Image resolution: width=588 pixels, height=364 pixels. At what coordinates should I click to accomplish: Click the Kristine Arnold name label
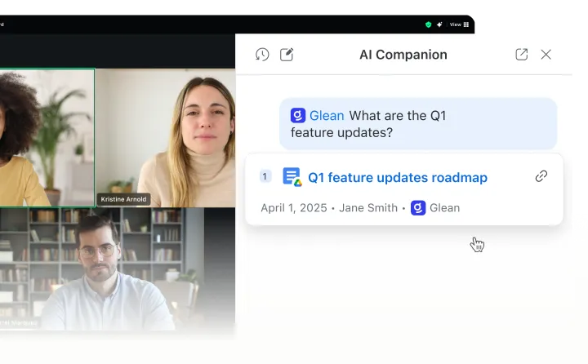[123, 199]
